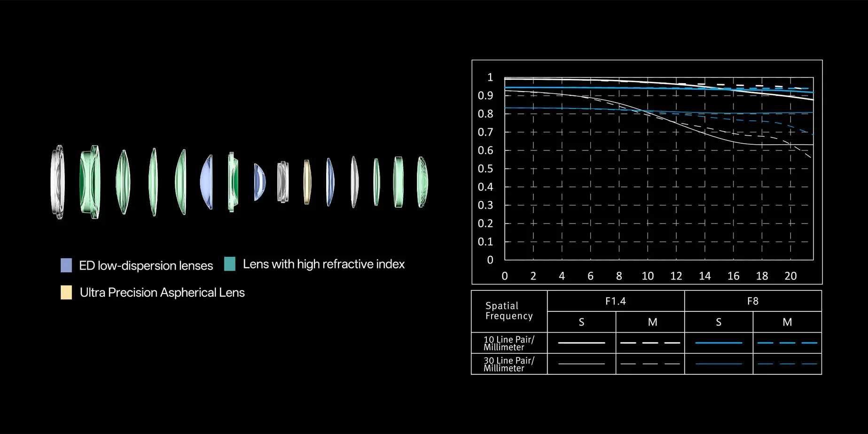Select the thin blue lens right of the yellow lens

click(x=330, y=182)
